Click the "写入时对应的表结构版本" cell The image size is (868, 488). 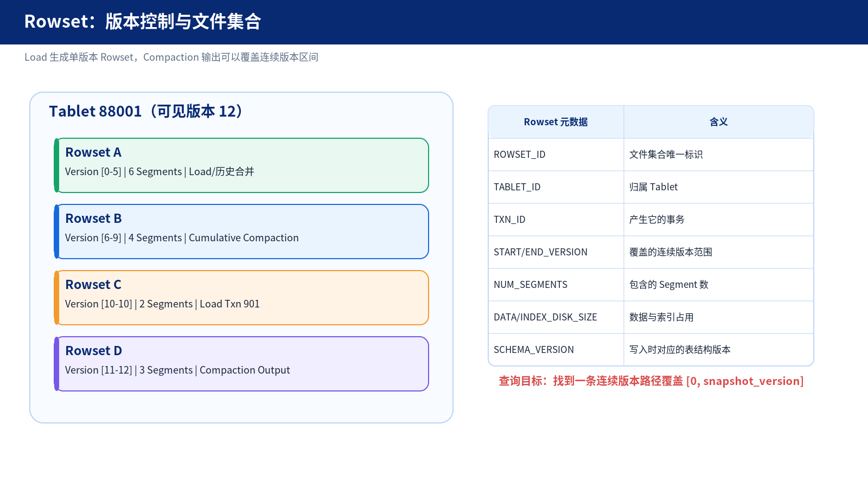pyautogui.click(x=719, y=350)
